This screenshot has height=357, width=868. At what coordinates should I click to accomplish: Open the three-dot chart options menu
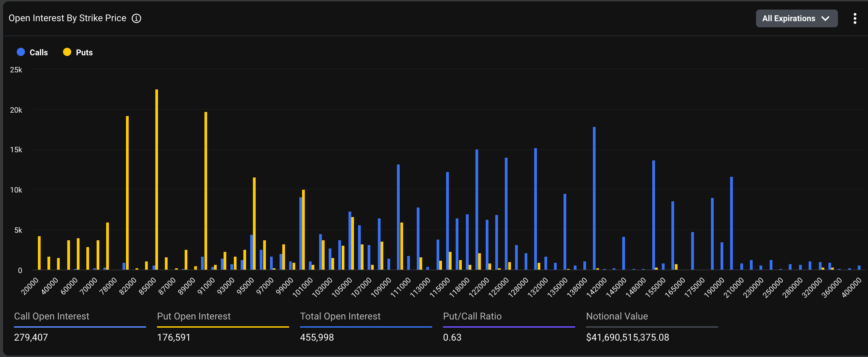click(855, 18)
